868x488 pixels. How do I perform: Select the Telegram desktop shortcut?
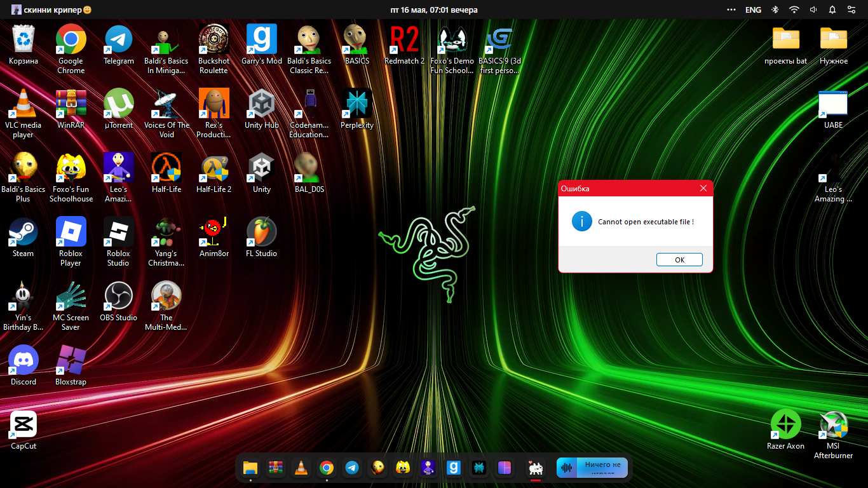click(119, 44)
